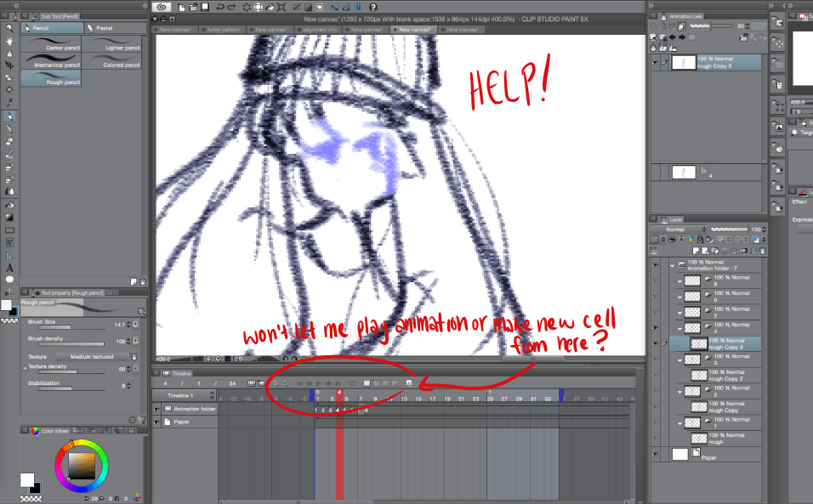Screen dimensions: 813x504
Task: Click the timeline zoom out icon
Action: click(x=275, y=383)
